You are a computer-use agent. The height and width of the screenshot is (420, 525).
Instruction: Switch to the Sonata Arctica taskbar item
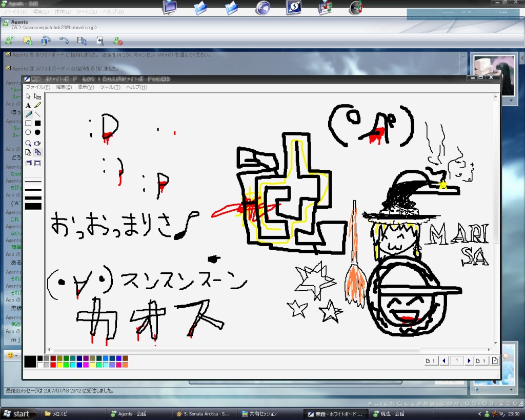[204, 414]
